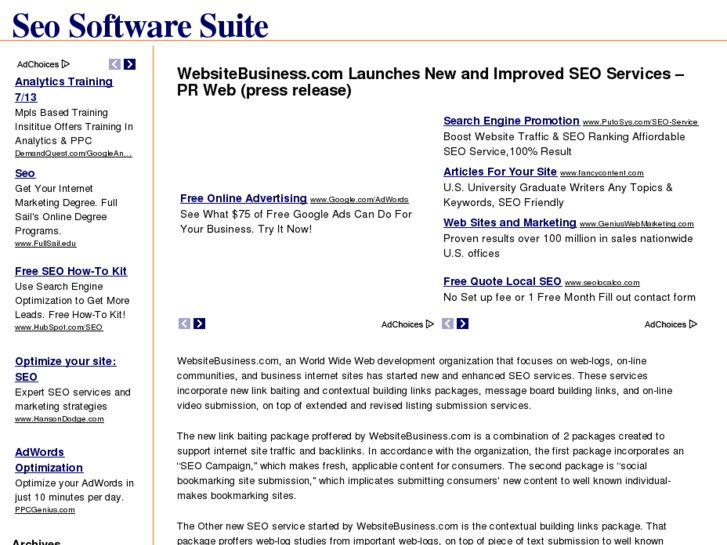Screen dimensions: 727x545
Task: Open Analytics Training 7/13 ad link
Action: click(x=64, y=89)
